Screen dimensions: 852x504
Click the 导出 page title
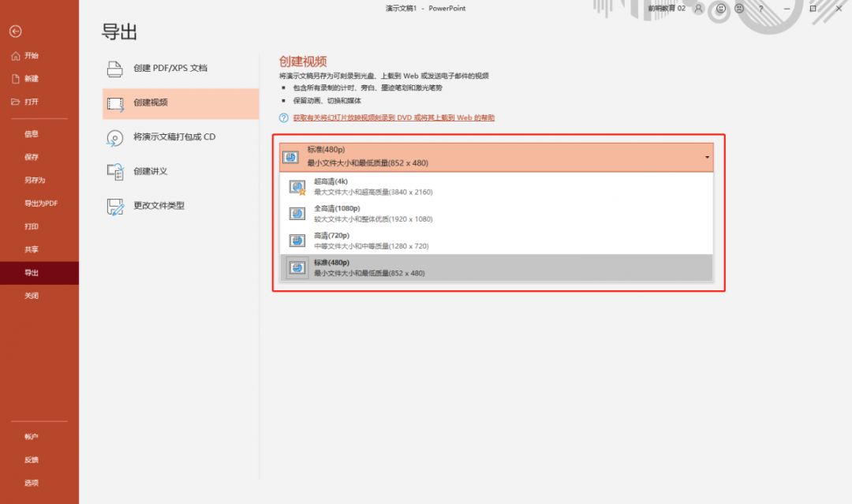pos(119,32)
